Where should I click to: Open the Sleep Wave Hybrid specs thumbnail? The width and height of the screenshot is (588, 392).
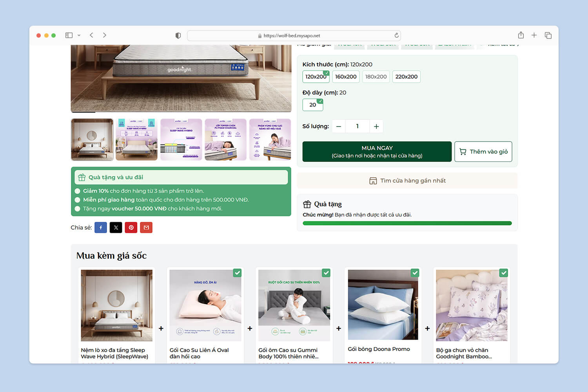(136, 140)
